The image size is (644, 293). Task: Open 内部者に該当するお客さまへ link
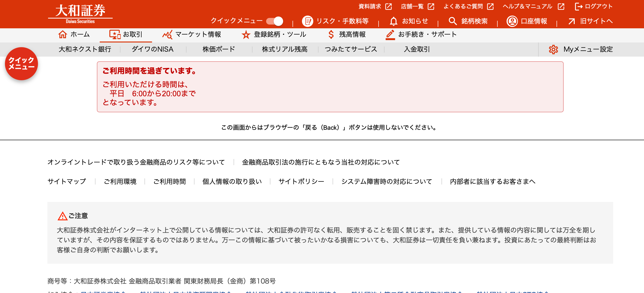coord(493,181)
